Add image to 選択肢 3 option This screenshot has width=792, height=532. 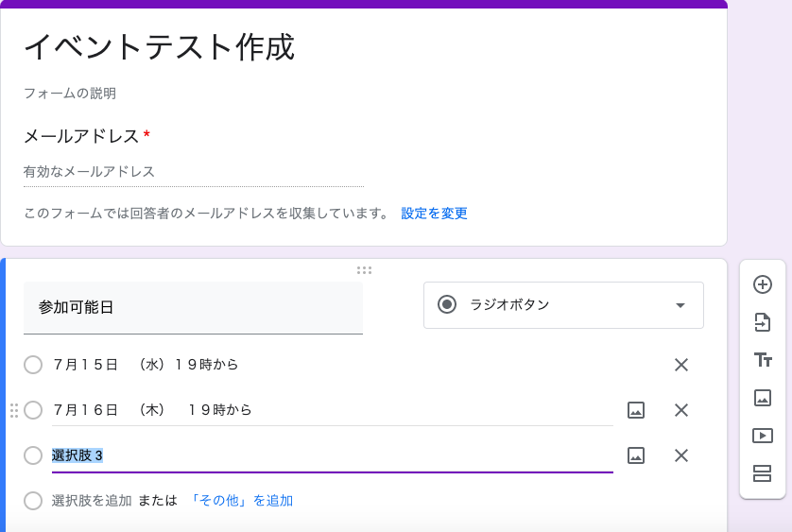click(636, 455)
